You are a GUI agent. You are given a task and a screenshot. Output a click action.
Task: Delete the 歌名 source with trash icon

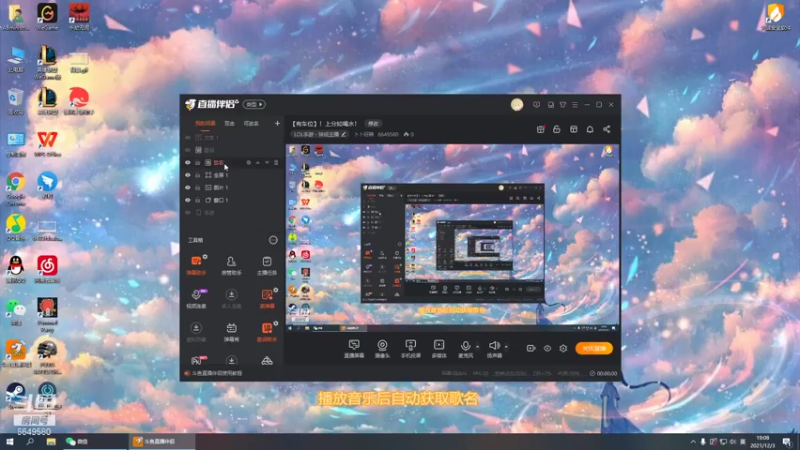pyautogui.click(x=276, y=163)
